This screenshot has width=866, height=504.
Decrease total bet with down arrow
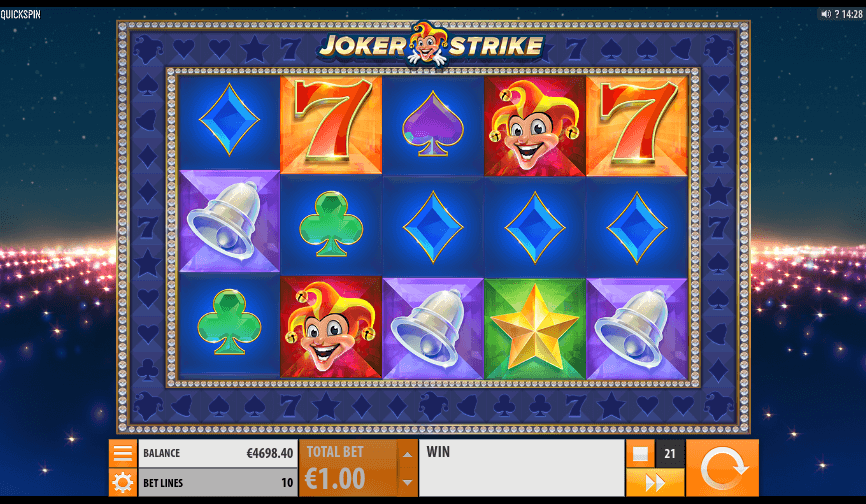coord(408,482)
